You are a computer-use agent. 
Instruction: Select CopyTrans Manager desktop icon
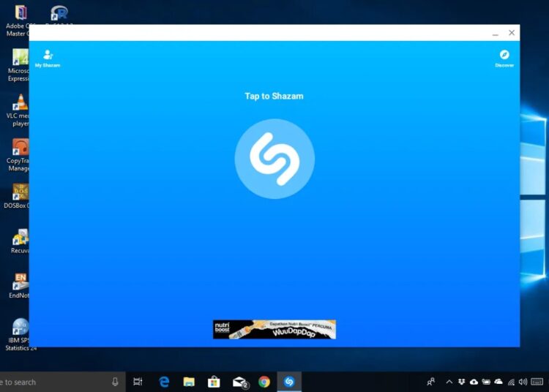coord(19,155)
